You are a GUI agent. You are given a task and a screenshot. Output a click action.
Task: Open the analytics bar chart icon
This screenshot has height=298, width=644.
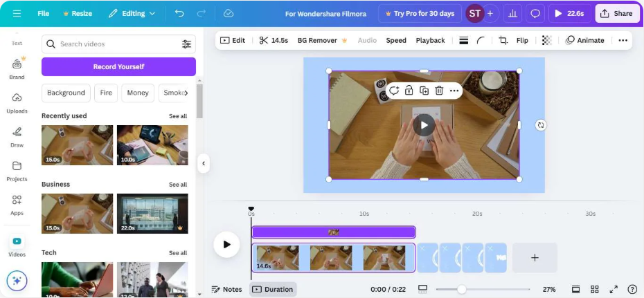[x=512, y=14]
